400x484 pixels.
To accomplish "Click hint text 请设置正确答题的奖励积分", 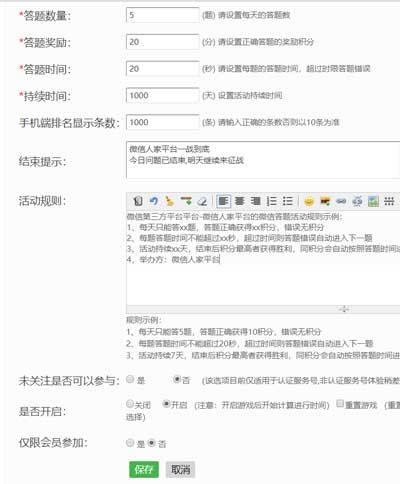I will 266,42.
